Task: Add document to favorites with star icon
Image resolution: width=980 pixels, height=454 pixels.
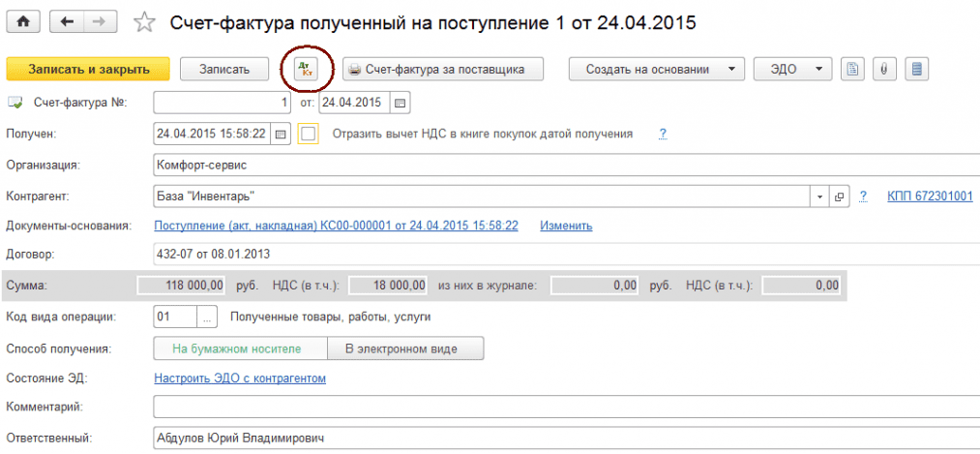Action: tap(144, 22)
